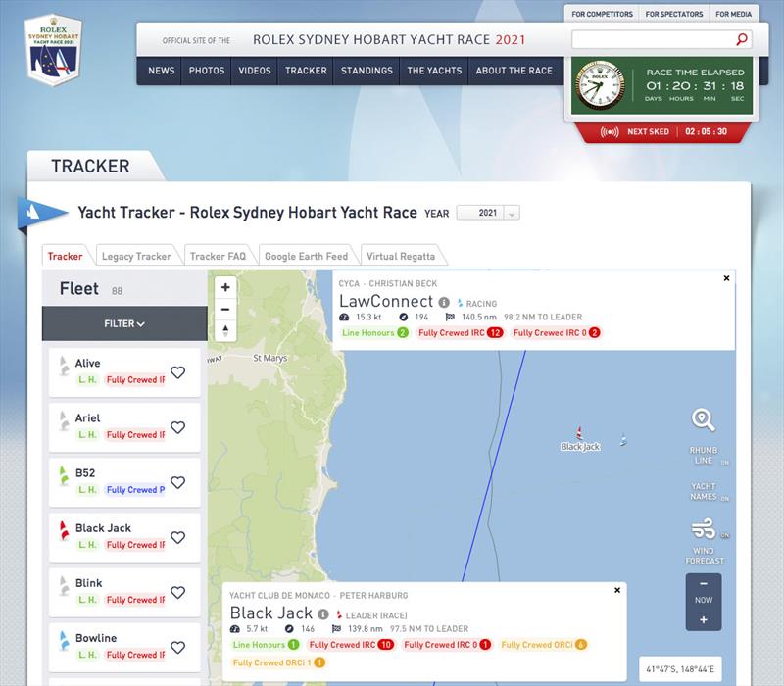Switch to the Tracker FAQ tab

click(x=218, y=256)
